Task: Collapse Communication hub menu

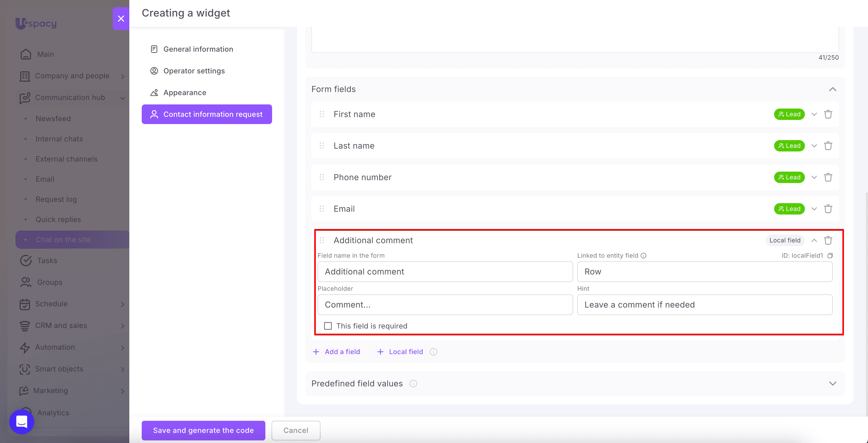Action: coord(123,98)
